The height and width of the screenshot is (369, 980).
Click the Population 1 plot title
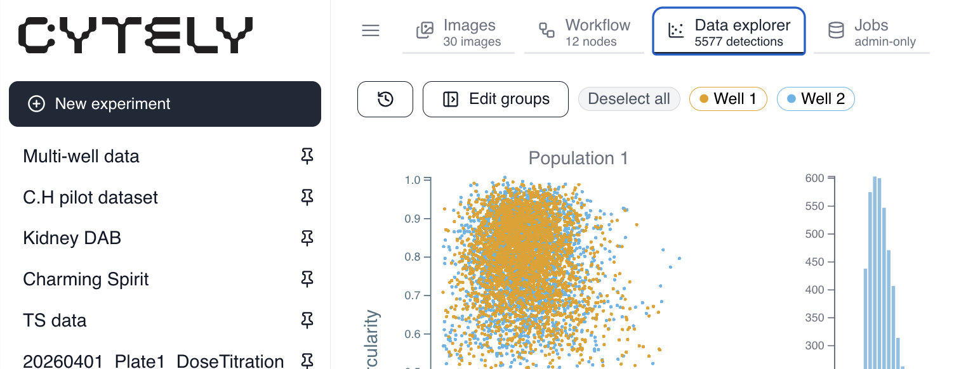(x=578, y=159)
